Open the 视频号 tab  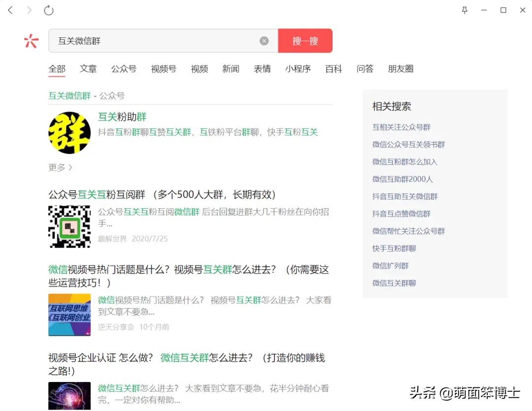point(164,69)
